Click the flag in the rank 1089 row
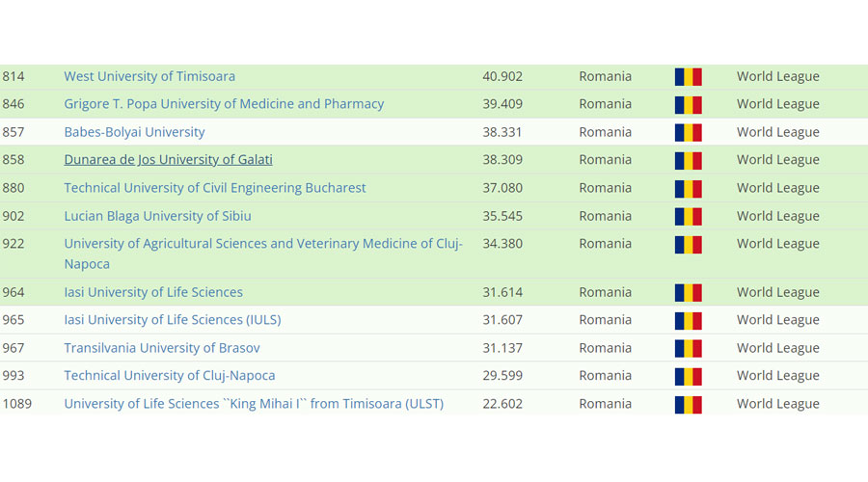 (x=688, y=405)
